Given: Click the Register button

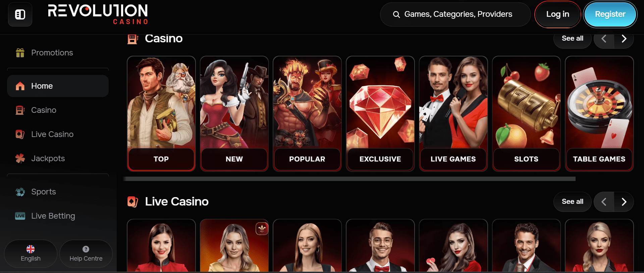Looking at the screenshot, I should click(x=610, y=14).
